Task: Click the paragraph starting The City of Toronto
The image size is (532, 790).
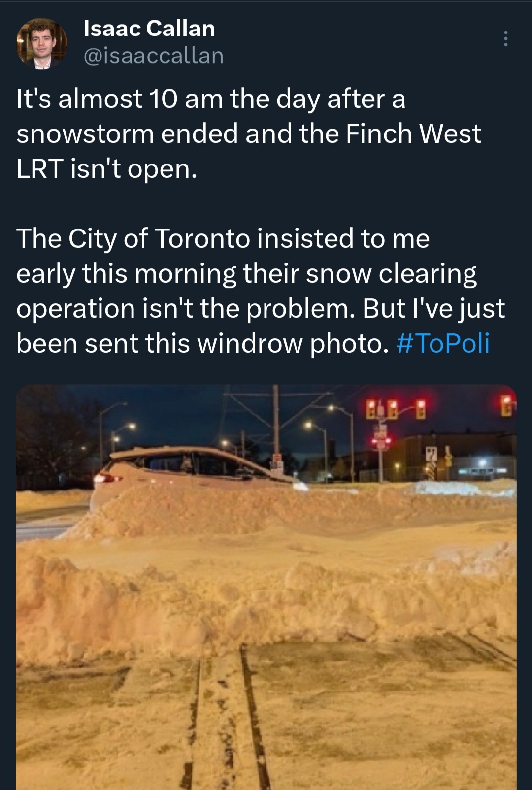Action: pyautogui.click(x=261, y=291)
